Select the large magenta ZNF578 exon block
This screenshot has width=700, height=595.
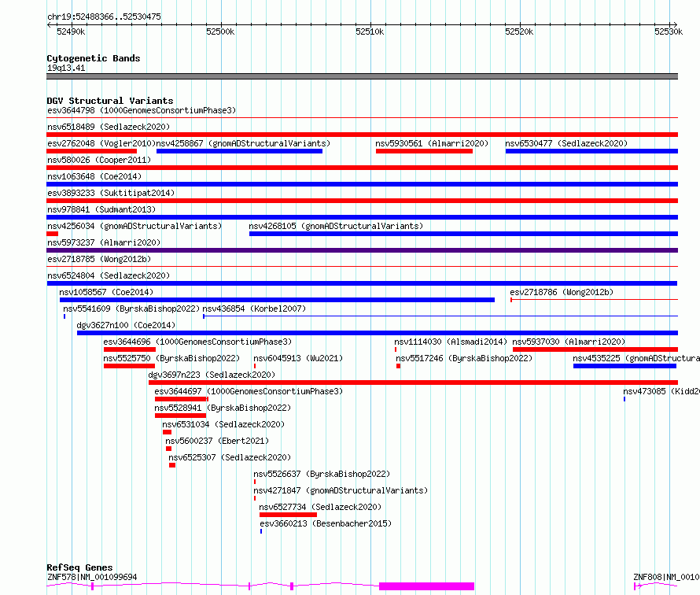point(426,586)
